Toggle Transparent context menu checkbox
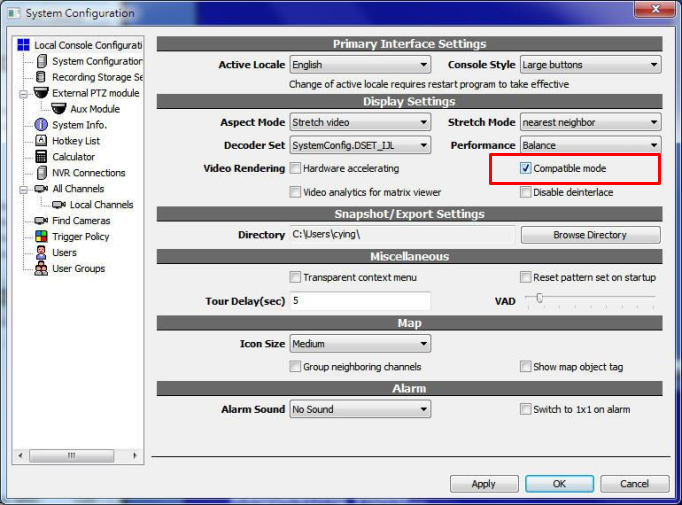Screen dimensions: 682x505 coord(295,277)
